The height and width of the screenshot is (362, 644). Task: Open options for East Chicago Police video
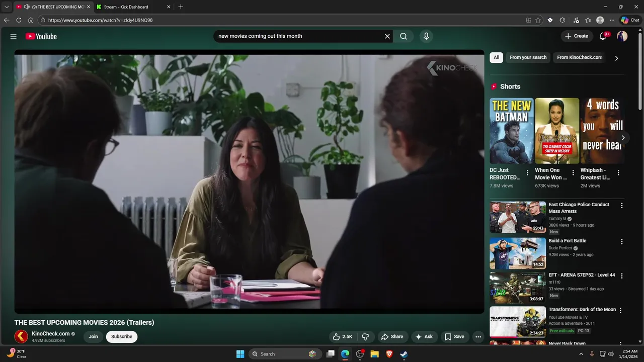[622, 205]
